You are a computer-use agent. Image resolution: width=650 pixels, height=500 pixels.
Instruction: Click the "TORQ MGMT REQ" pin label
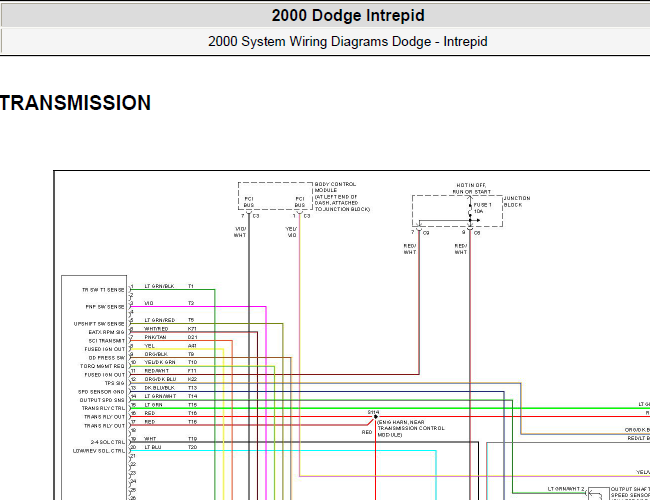point(102,366)
